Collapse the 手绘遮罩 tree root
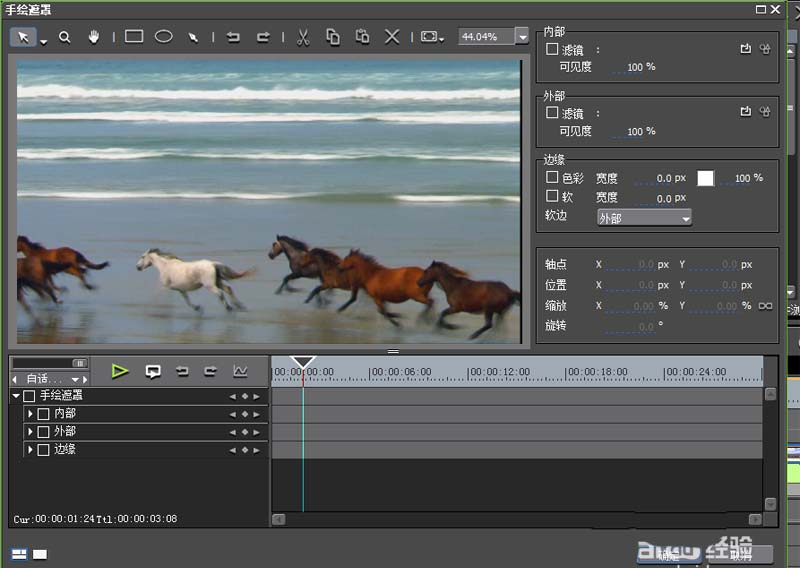 coord(16,396)
